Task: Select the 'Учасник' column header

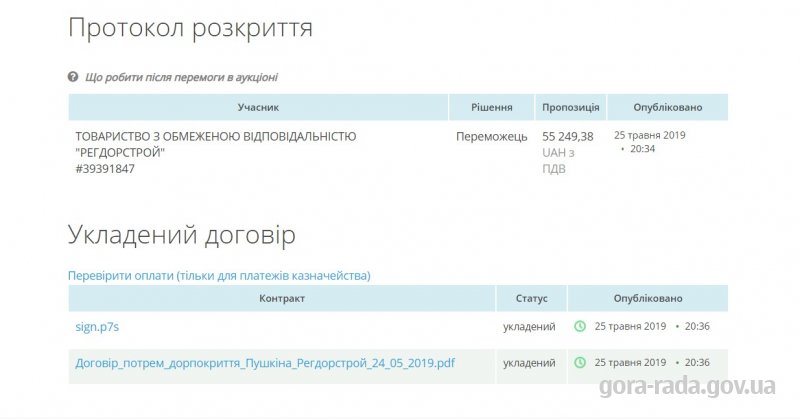Action: pyautogui.click(x=258, y=107)
